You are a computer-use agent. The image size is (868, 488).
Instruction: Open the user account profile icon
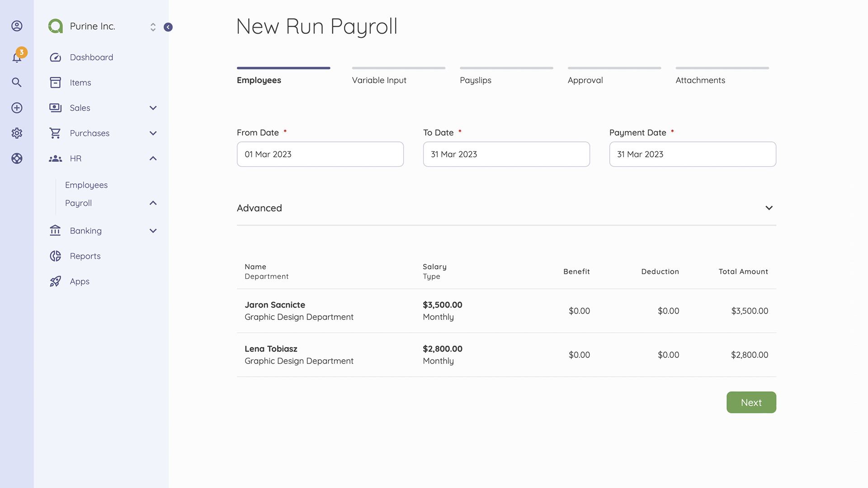tap(17, 26)
